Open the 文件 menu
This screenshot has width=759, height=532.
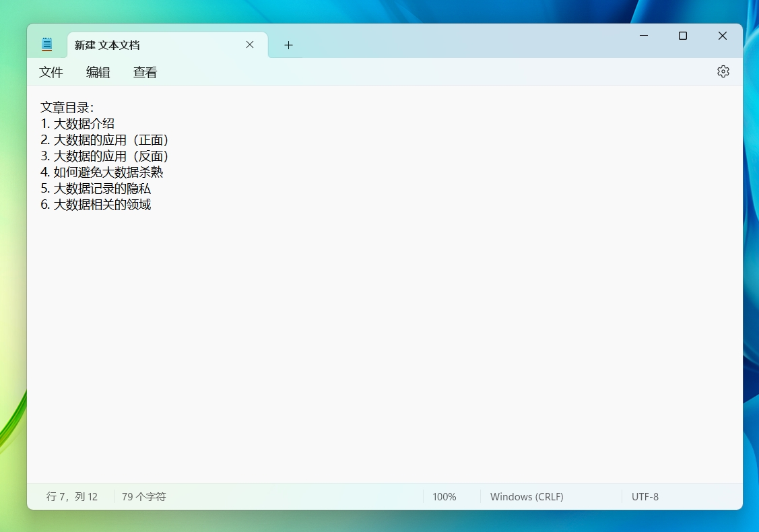[x=51, y=72]
